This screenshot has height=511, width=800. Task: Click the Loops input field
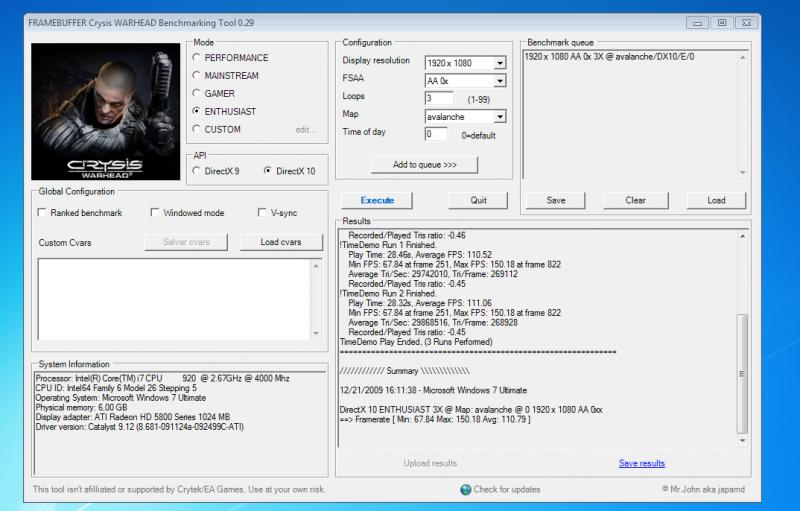(439, 98)
